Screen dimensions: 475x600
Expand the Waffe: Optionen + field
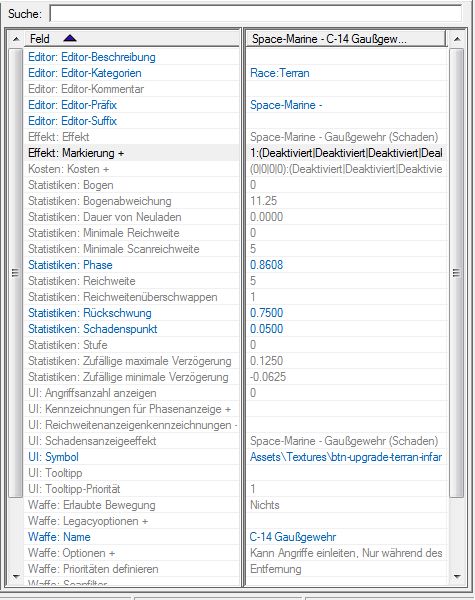click(x=132, y=553)
